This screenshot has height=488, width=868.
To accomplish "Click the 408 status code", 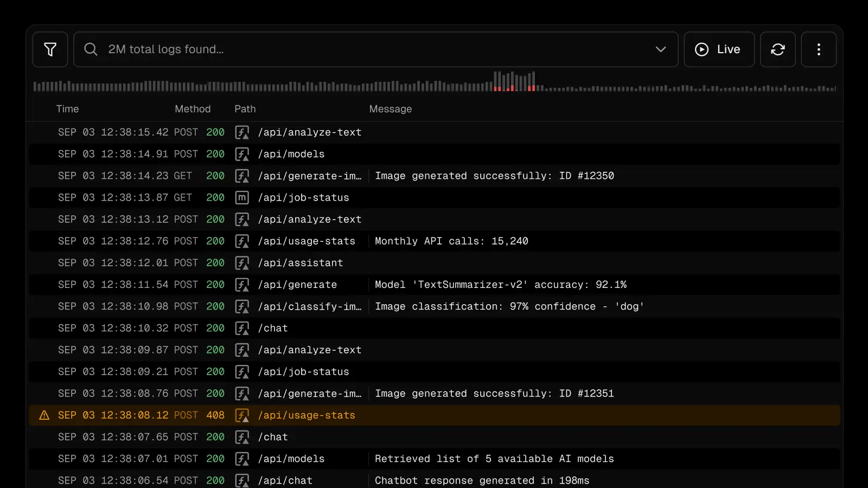I will point(215,415).
